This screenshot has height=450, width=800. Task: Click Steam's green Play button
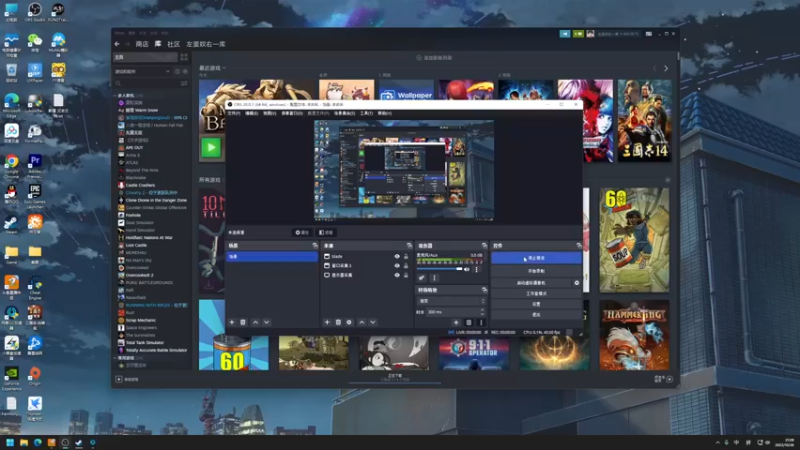(x=211, y=148)
